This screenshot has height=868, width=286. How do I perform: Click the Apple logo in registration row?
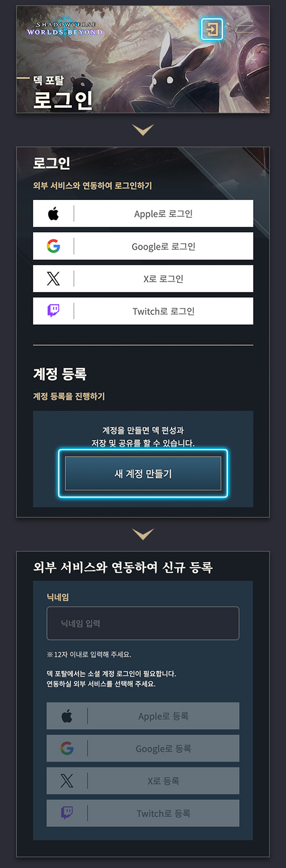(x=67, y=716)
